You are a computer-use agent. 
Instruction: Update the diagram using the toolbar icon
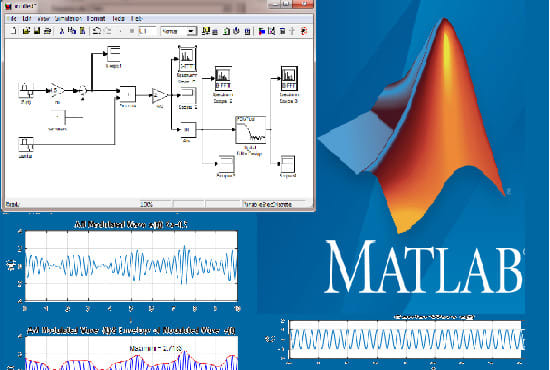point(236,31)
